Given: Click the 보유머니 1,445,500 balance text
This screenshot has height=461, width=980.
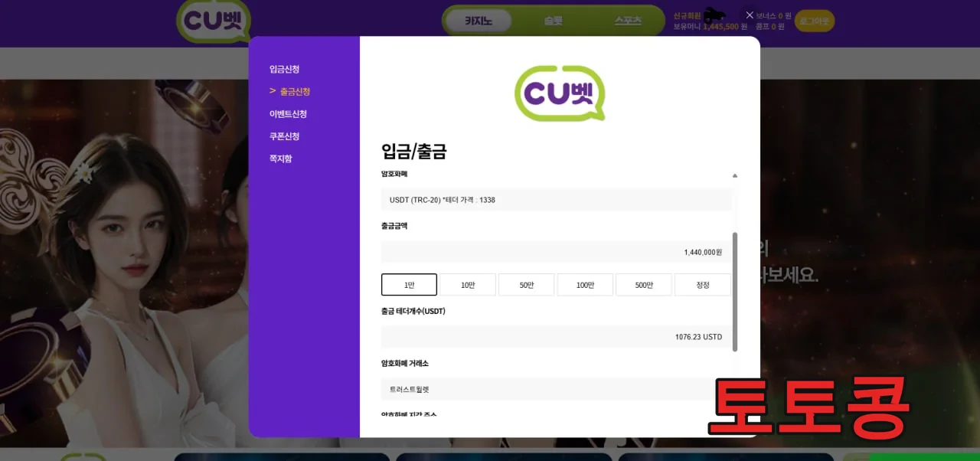Looking at the screenshot, I should (710, 26).
